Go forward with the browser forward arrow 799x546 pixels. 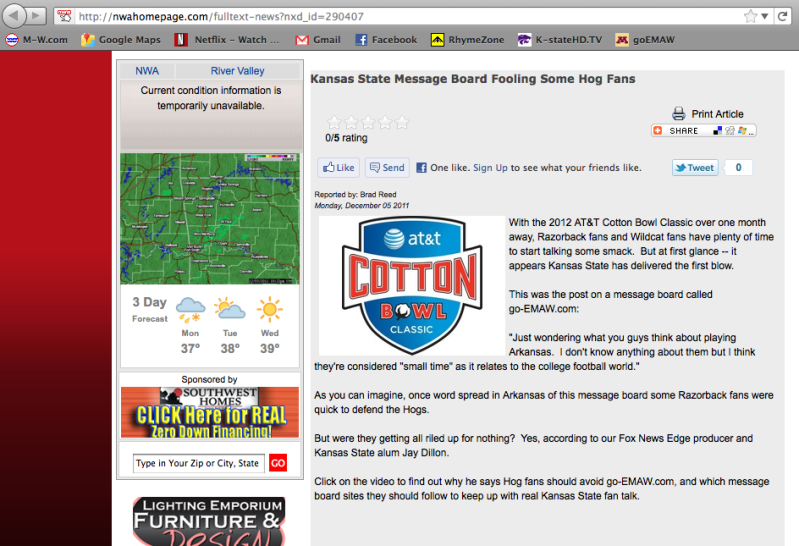click(x=36, y=16)
